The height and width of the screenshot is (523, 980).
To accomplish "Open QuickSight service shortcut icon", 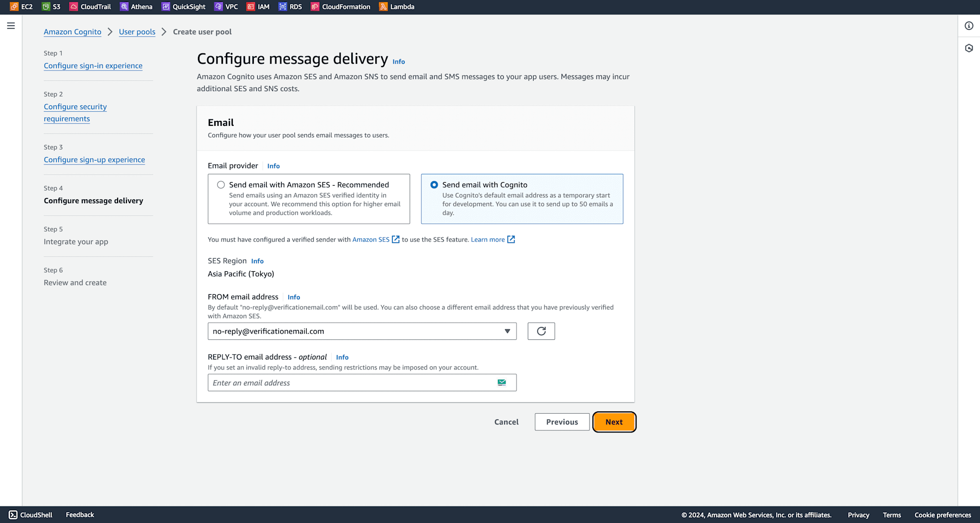I will (166, 7).
